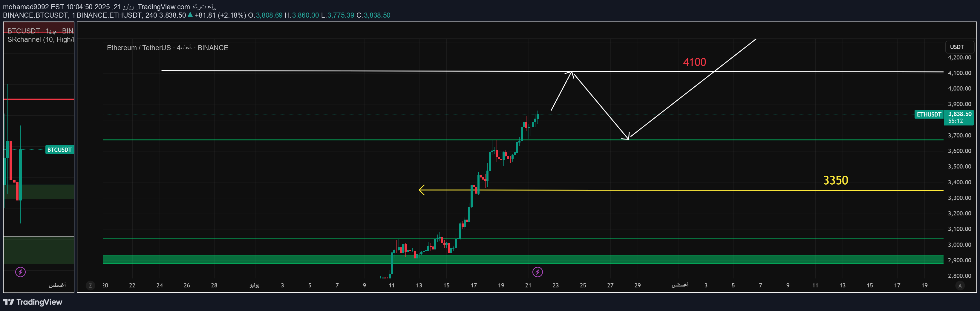Click date 21 on the time axis
The height and width of the screenshot is (311, 980).
point(528,286)
